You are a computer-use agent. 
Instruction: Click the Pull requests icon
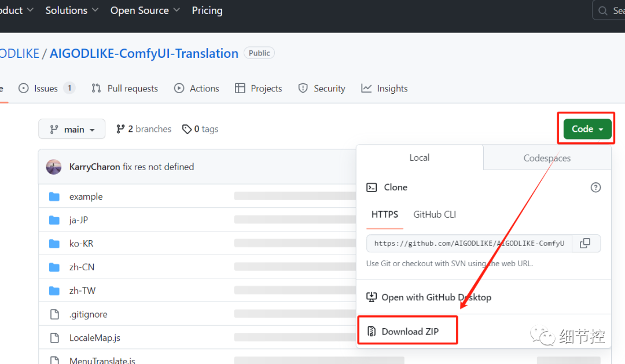96,88
